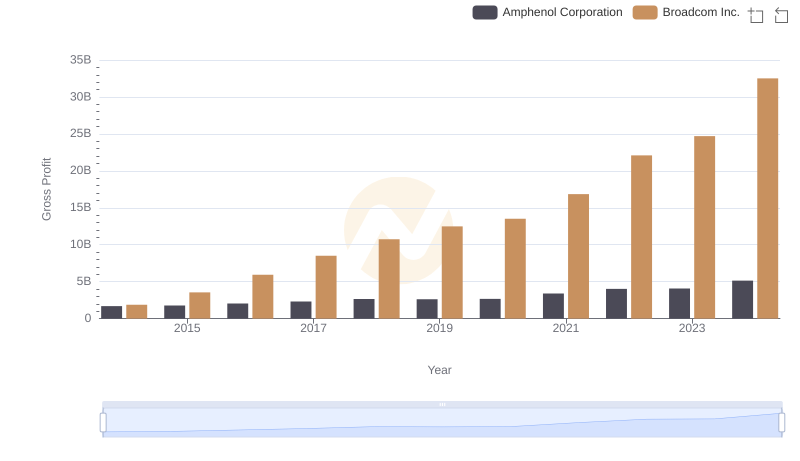Click the Broadcom bar for 2020
The width and height of the screenshot is (800, 461).
click(x=515, y=269)
